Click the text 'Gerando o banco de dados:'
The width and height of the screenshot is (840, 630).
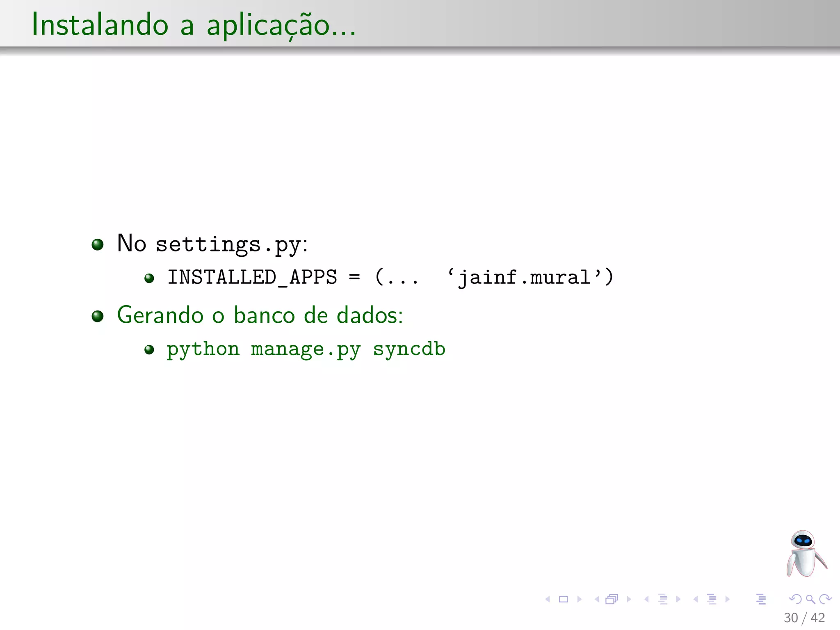tap(260, 315)
